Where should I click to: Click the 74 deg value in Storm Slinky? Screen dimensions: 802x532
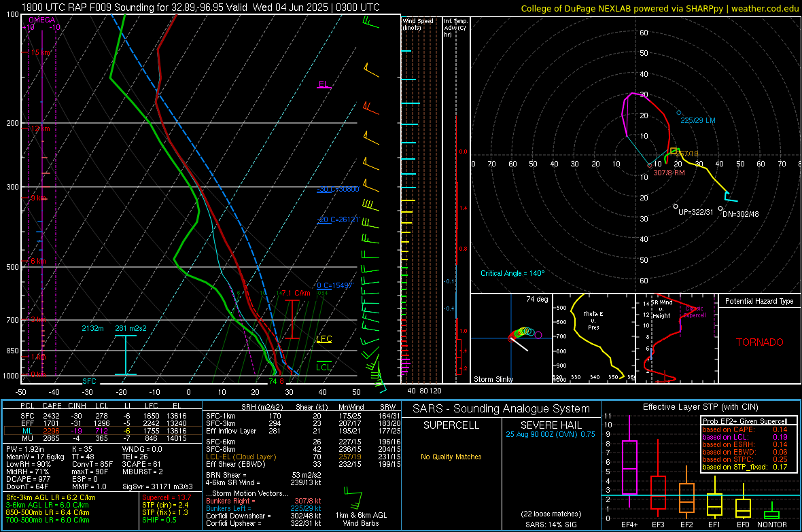(537, 299)
